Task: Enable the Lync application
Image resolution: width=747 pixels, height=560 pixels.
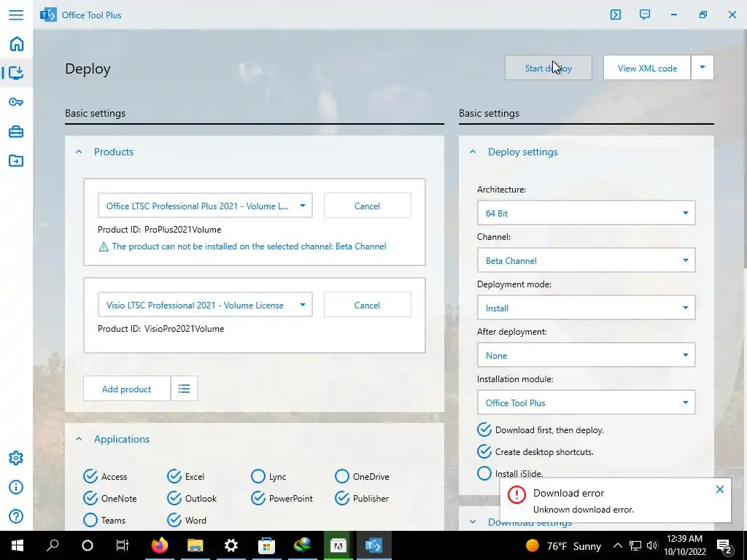Action: [258, 476]
